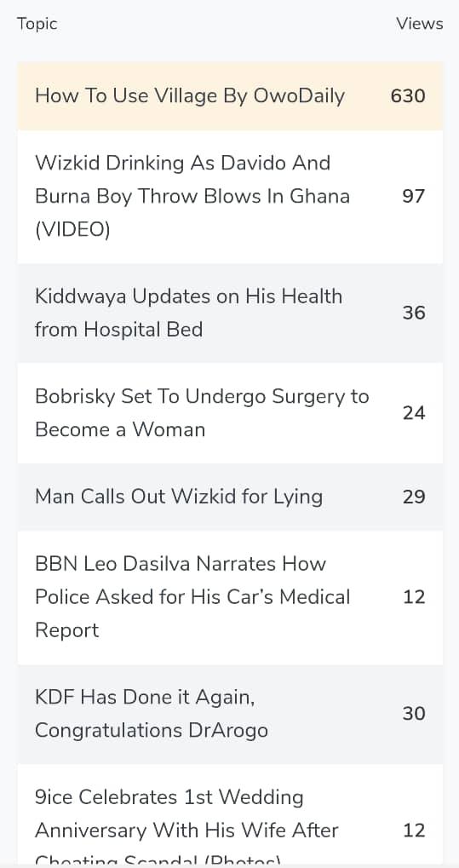Click the 24 views count
The height and width of the screenshot is (868, 459).
[x=414, y=413]
